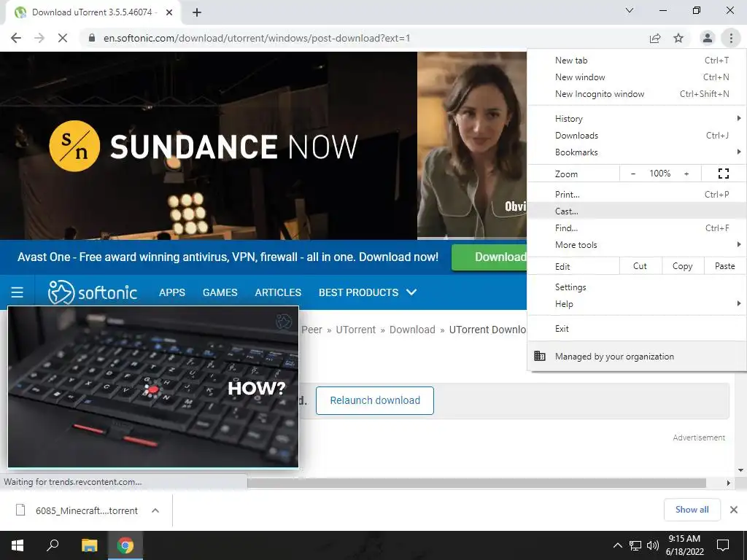Increase zoom with plus button
This screenshot has width=747, height=560.
click(x=686, y=174)
